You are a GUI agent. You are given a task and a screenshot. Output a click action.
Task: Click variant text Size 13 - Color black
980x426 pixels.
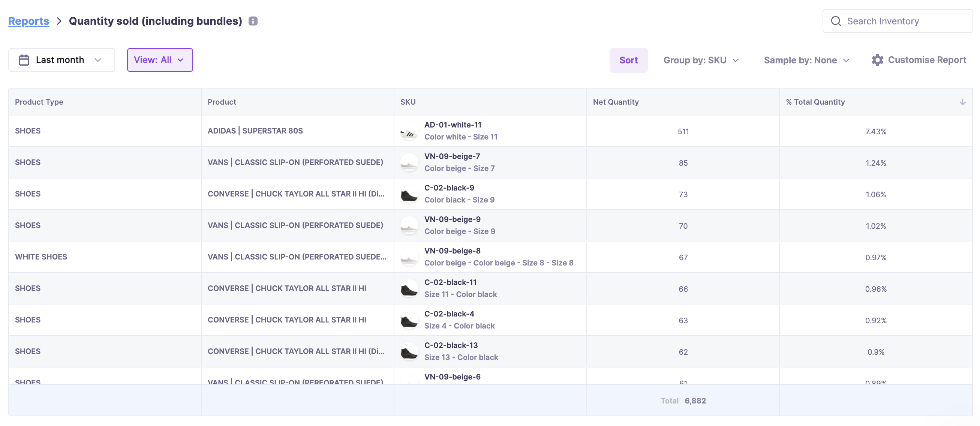461,357
